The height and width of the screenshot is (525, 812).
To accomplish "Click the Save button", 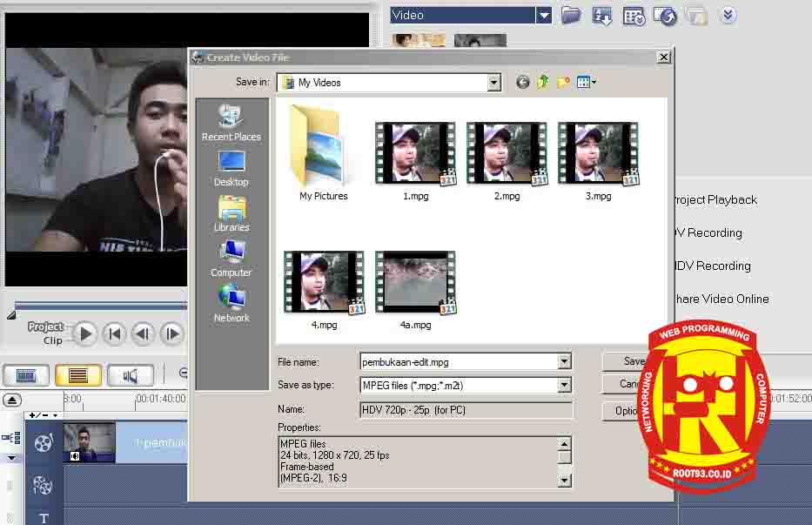I will (x=635, y=361).
